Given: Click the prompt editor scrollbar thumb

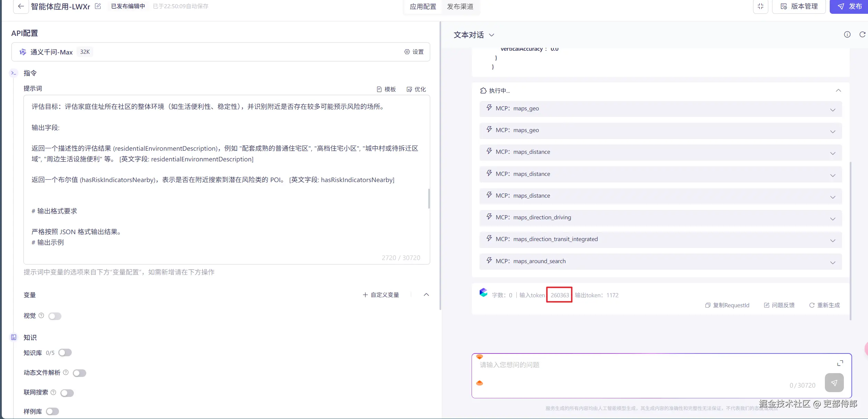Looking at the screenshot, I should (x=429, y=198).
